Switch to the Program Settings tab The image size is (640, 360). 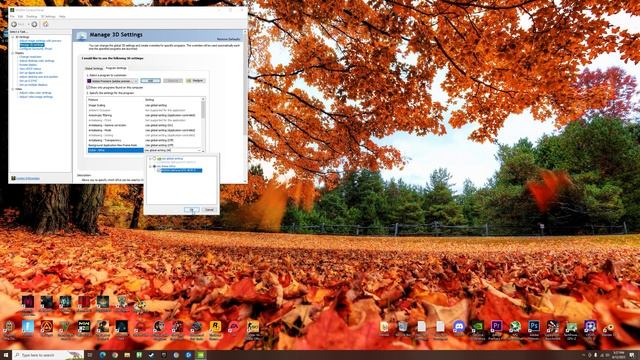pos(116,68)
